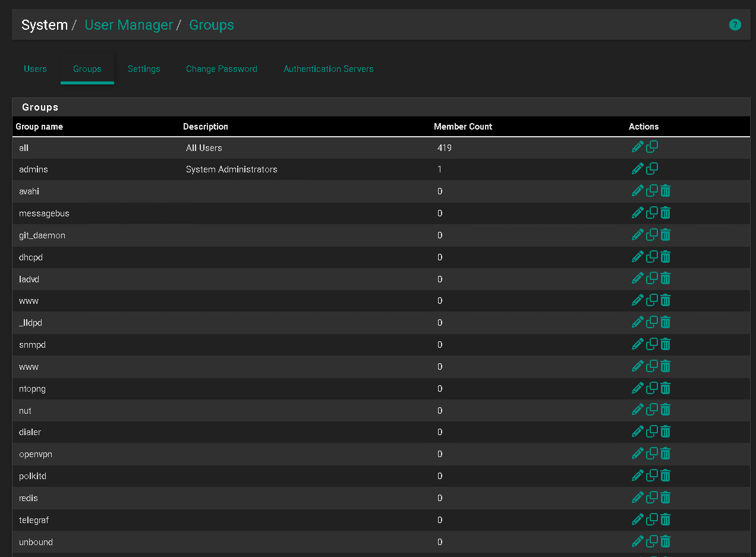Edit the dialer group
This screenshot has height=557, width=756.
638,432
